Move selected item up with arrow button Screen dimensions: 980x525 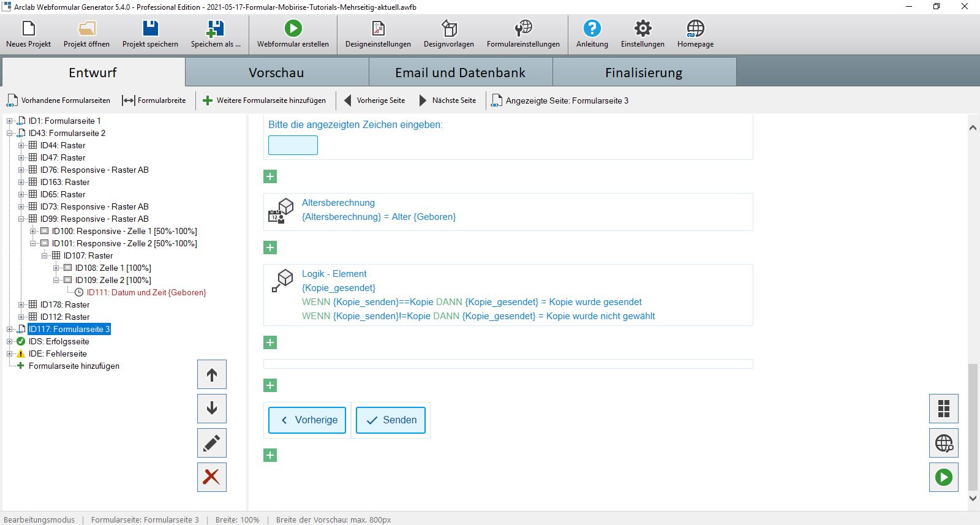click(x=212, y=374)
